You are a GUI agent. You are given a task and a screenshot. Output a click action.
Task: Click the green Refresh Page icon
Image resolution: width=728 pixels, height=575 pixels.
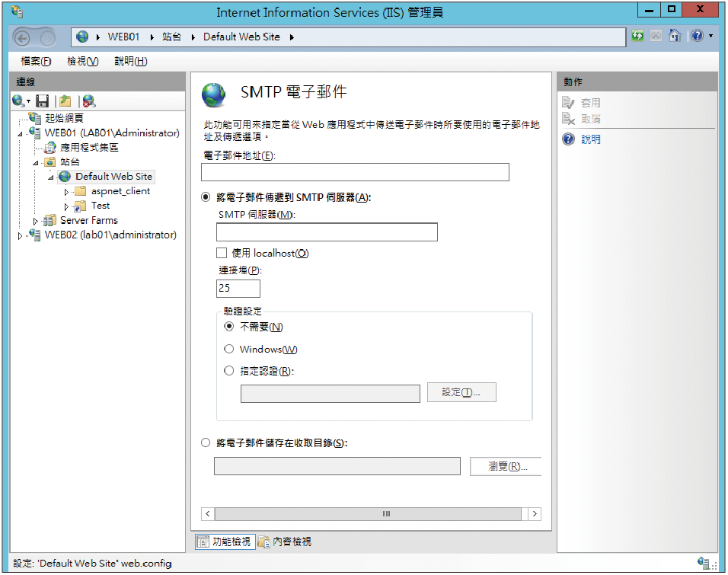pos(637,37)
